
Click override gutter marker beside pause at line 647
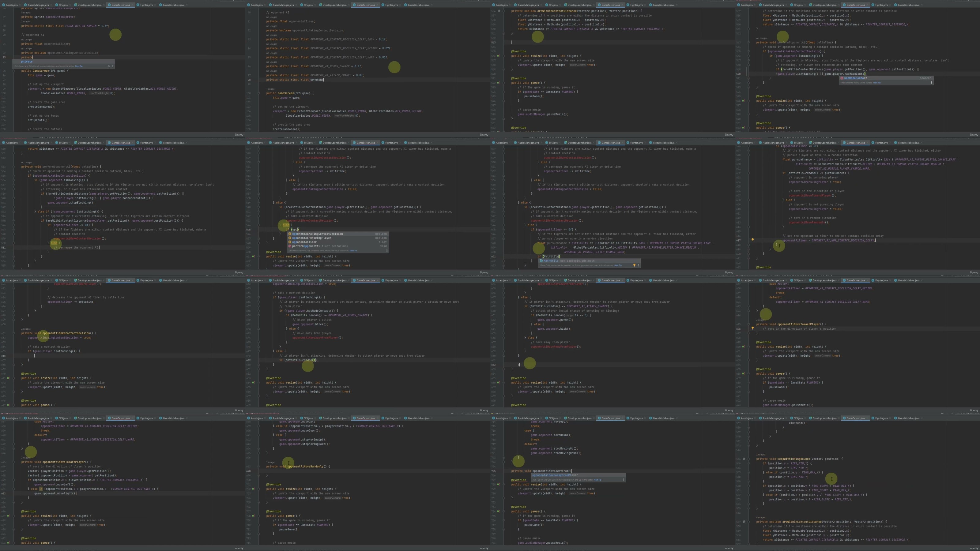8,405
